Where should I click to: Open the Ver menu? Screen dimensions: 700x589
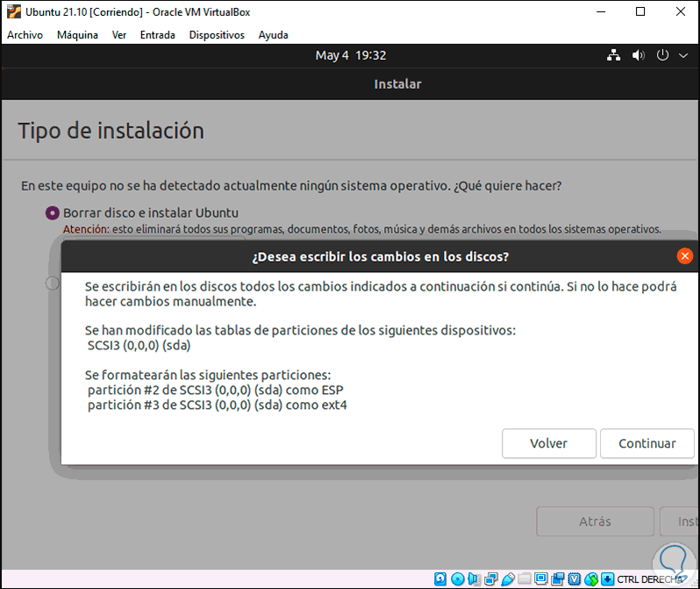tap(119, 35)
